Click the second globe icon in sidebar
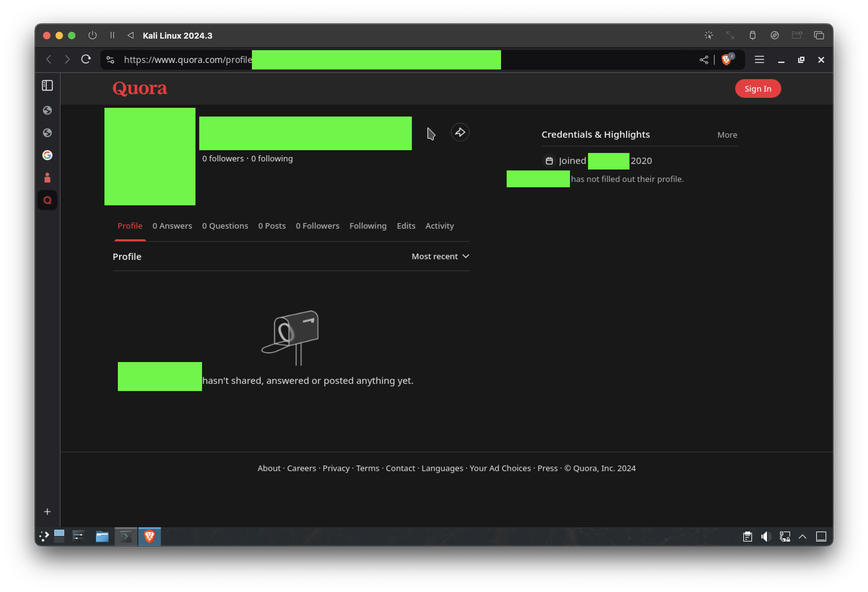The image size is (868, 592). click(x=47, y=132)
